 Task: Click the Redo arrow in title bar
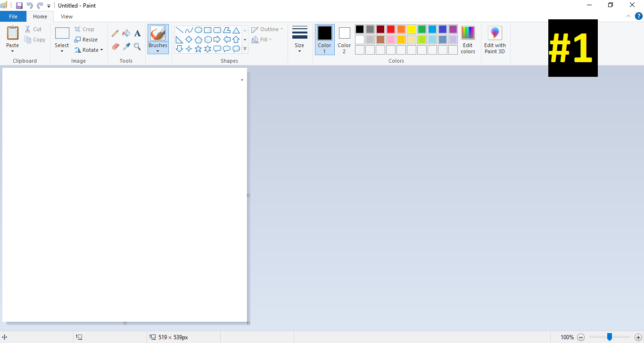[40, 6]
